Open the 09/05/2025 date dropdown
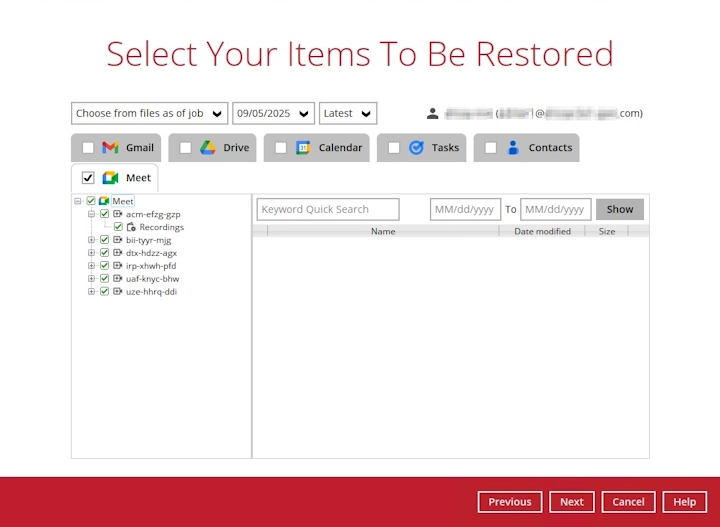The width and height of the screenshot is (720, 527). click(x=273, y=114)
